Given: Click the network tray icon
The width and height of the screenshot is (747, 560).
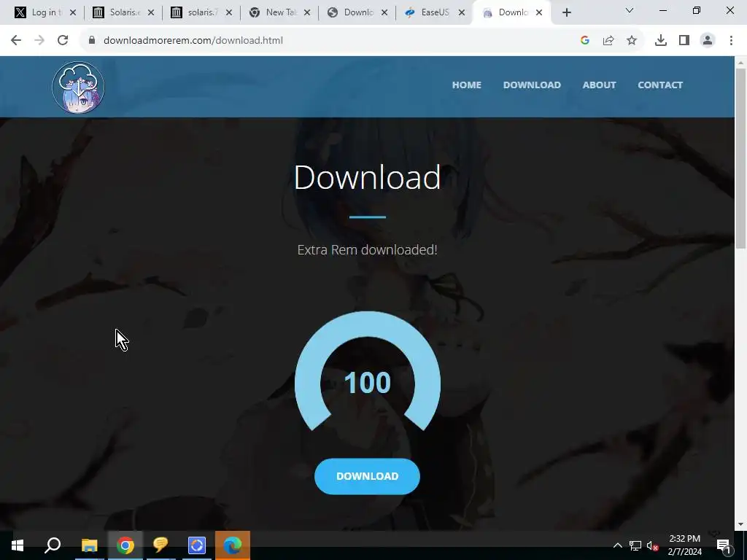Looking at the screenshot, I should pos(635,545).
